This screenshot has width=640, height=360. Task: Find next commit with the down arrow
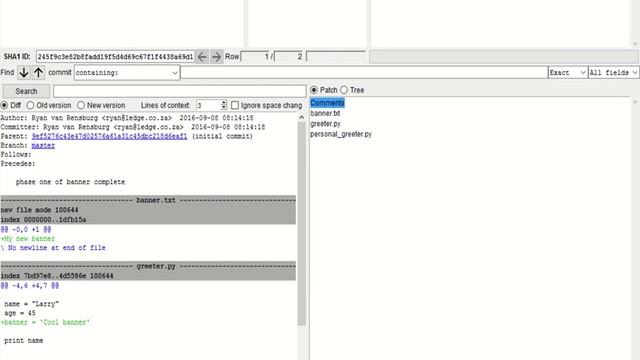(24, 73)
